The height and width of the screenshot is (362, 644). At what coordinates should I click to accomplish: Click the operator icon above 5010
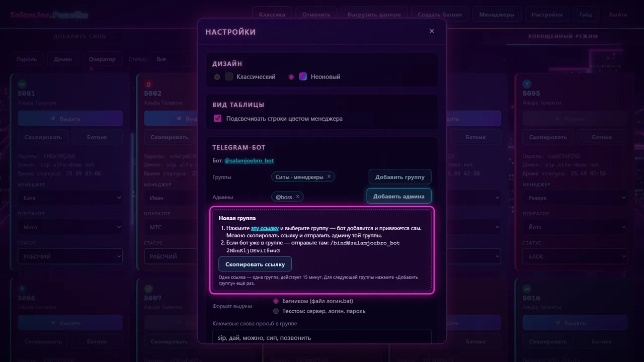click(x=527, y=289)
